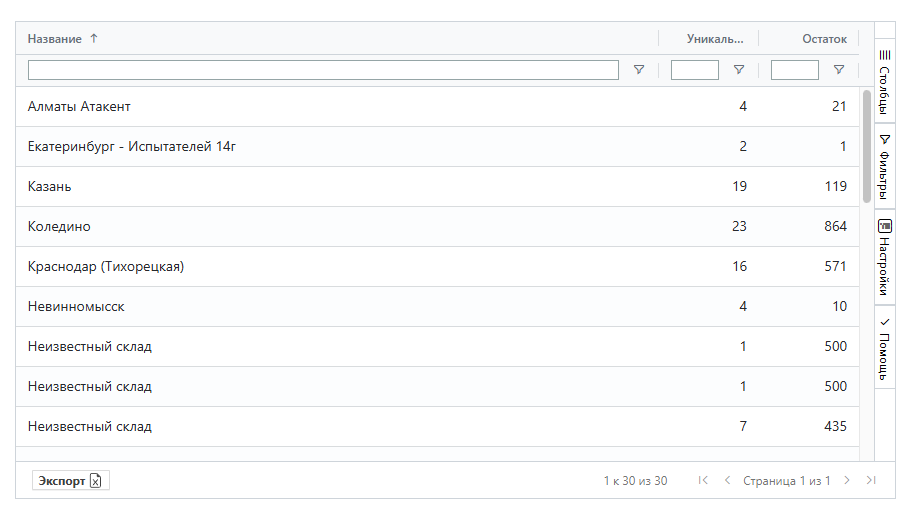
Task: Open the Помощь side panel tab
Action: point(884,347)
